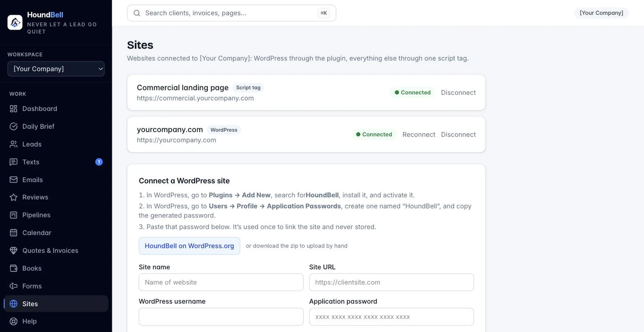Click the Pipelines board icon

point(14,215)
